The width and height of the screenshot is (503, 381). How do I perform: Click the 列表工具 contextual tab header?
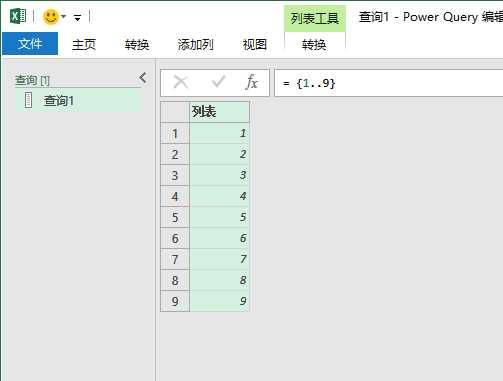tap(315, 18)
